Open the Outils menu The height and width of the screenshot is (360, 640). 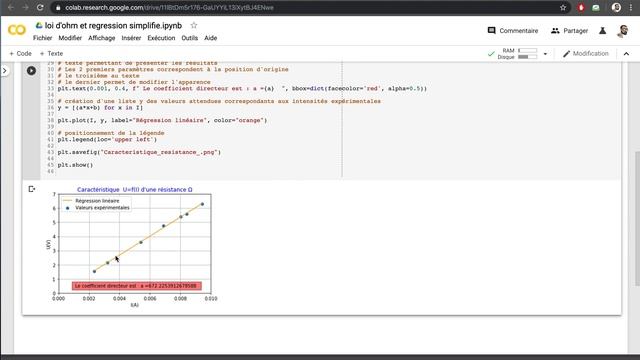[x=189, y=38]
